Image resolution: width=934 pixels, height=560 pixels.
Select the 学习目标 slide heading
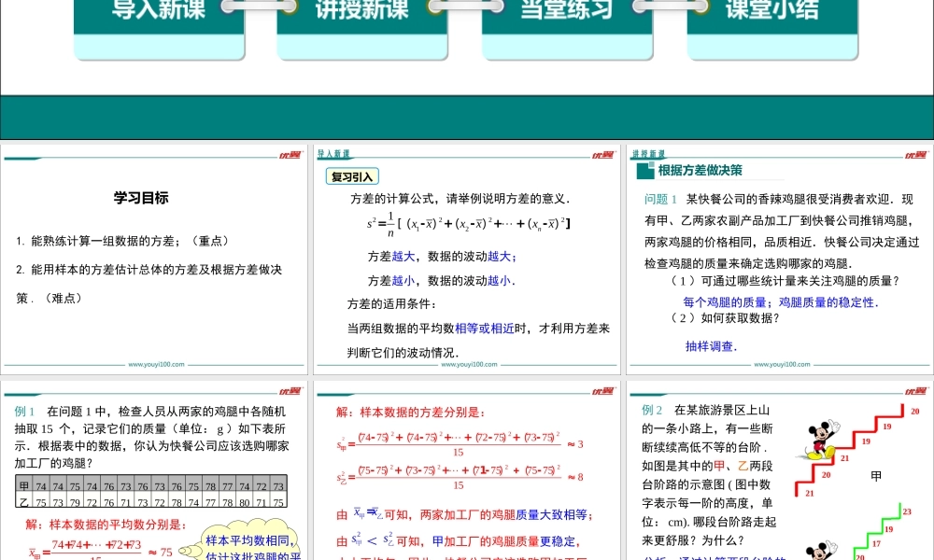point(141,197)
